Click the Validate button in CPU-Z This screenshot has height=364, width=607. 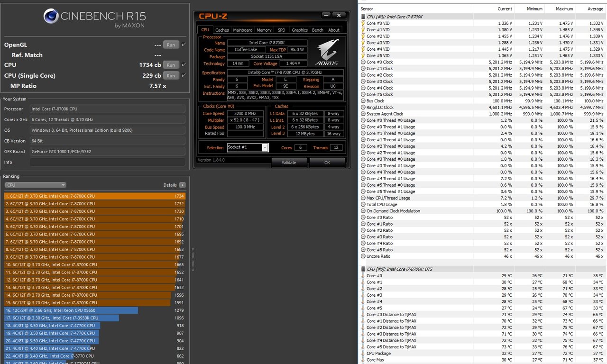pos(289,163)
